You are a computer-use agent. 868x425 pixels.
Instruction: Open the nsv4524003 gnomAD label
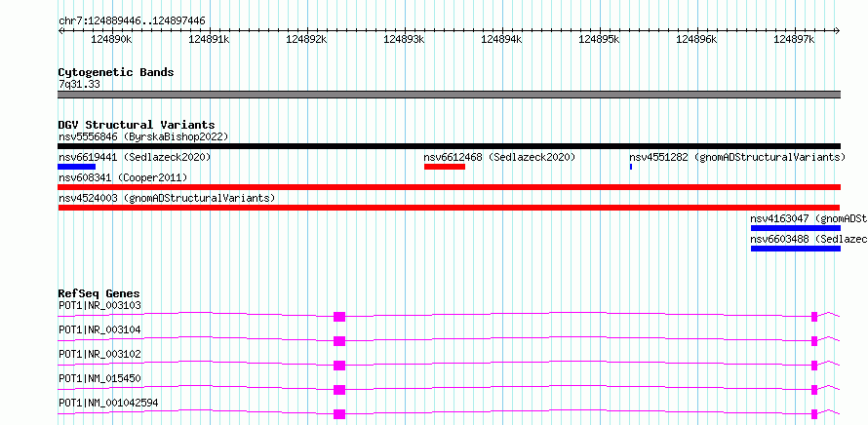pos(167,198)
